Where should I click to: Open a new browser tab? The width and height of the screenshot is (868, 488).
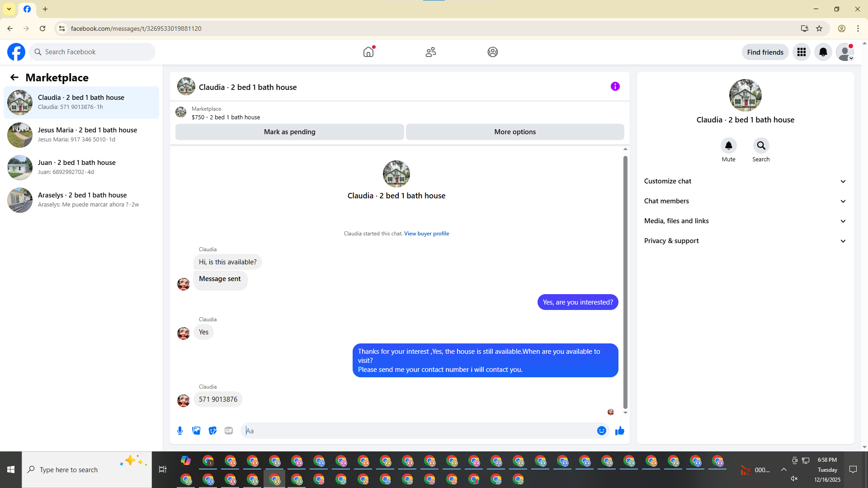pyautogui.click(x=45, y=9)
